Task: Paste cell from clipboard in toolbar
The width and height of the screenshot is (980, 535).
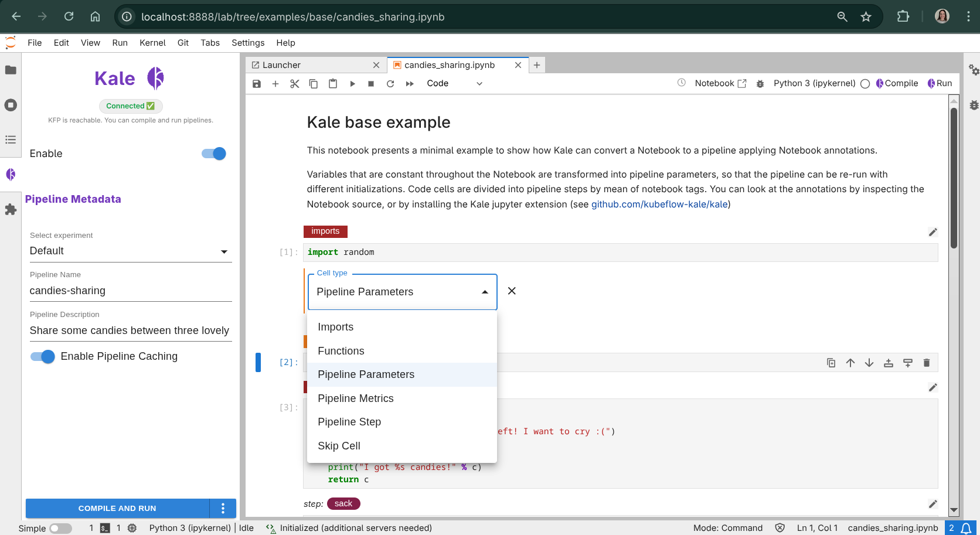Action: pyautogui.click(x=333, y=83)
